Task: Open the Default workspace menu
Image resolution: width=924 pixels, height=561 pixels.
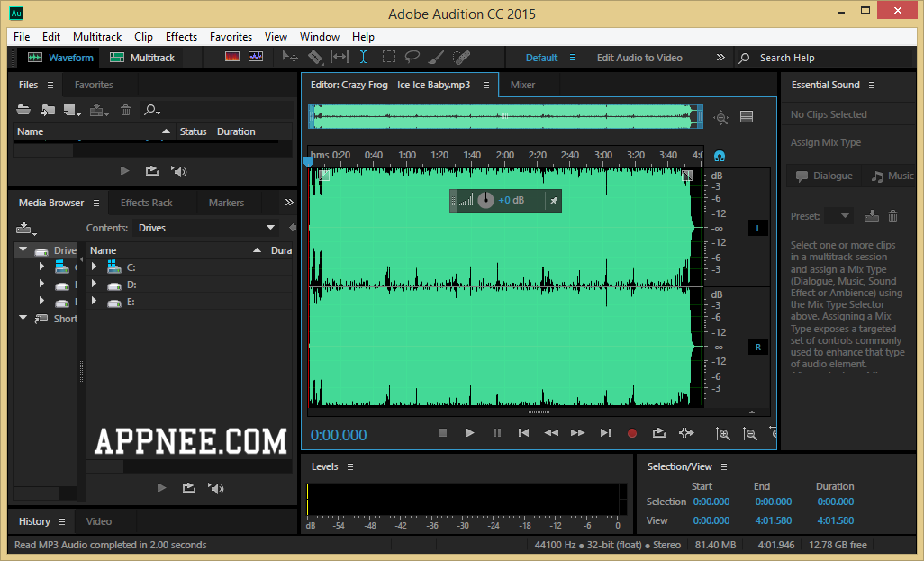Action: [572, 58]
